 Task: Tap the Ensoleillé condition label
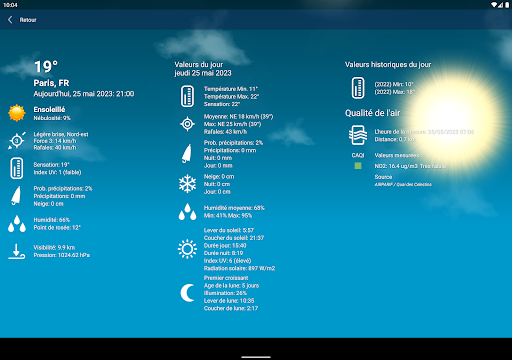tap(49, 109)
